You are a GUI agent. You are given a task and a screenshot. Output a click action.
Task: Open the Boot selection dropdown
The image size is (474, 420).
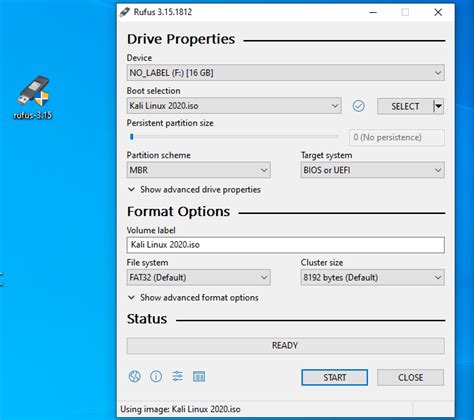pyautogui.click(x=234, y=106)
